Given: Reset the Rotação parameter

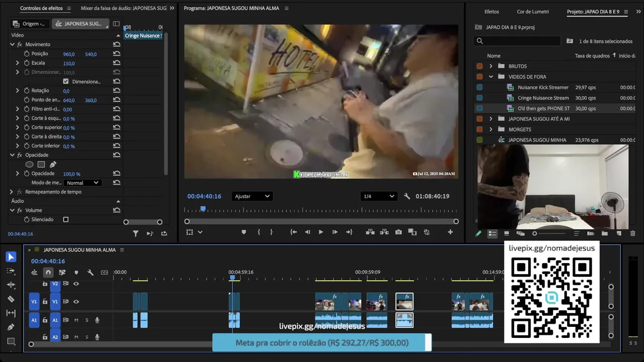Looking at the screenshot, I should pyautogui.click(x=117, y=90).
